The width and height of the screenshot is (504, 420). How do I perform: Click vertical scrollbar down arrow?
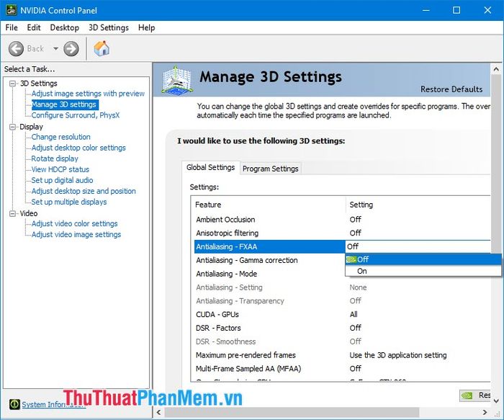pyautogui.click(x=496, y=401)
